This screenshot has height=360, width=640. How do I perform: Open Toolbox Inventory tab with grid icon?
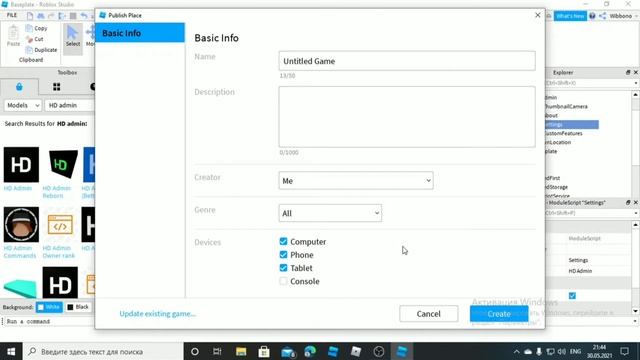coord(56,87)
